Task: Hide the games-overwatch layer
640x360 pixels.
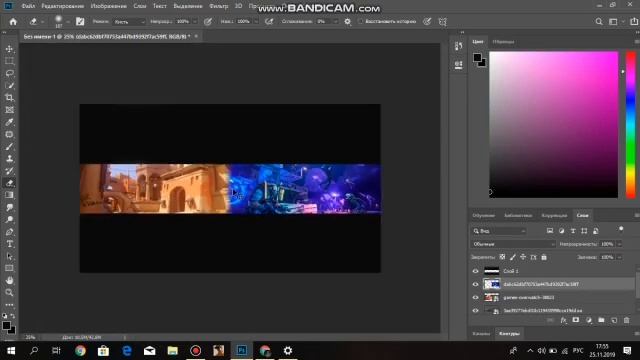Action: click(x=476, y=297)
